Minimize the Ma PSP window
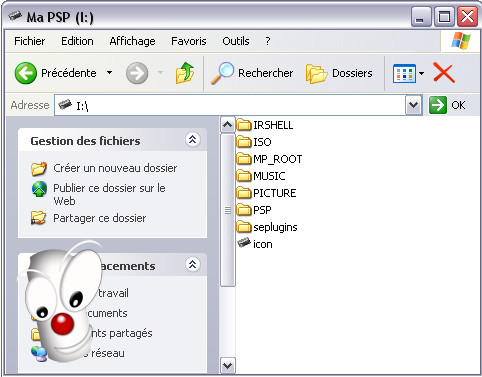This screenshot has height=377, width=482. pyautogui.click(x=421, y=17)
